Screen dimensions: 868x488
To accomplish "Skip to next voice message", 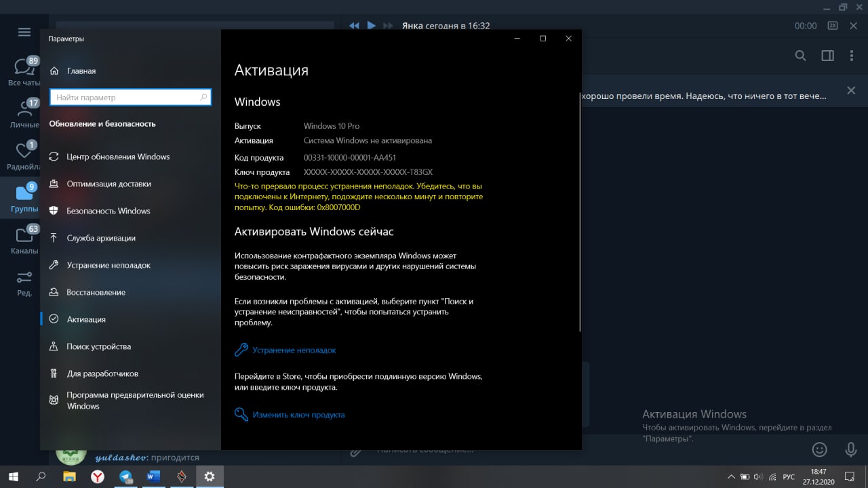I will coord(388,26).
